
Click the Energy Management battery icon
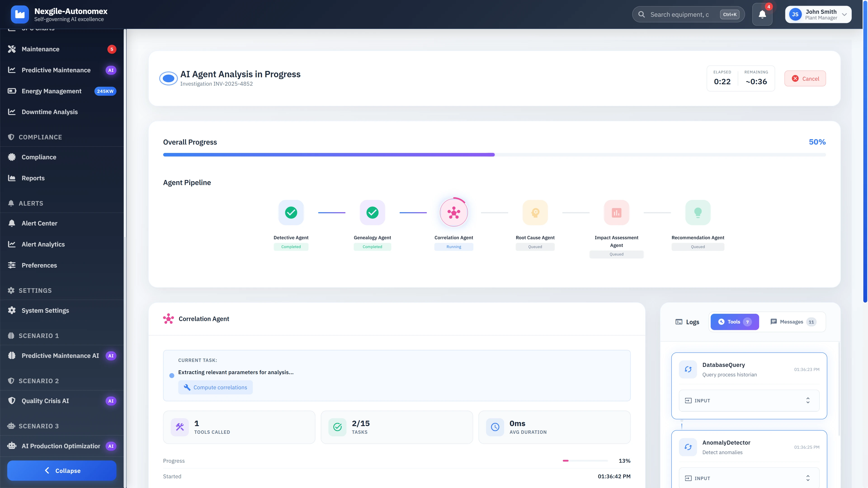coord(12,91)
